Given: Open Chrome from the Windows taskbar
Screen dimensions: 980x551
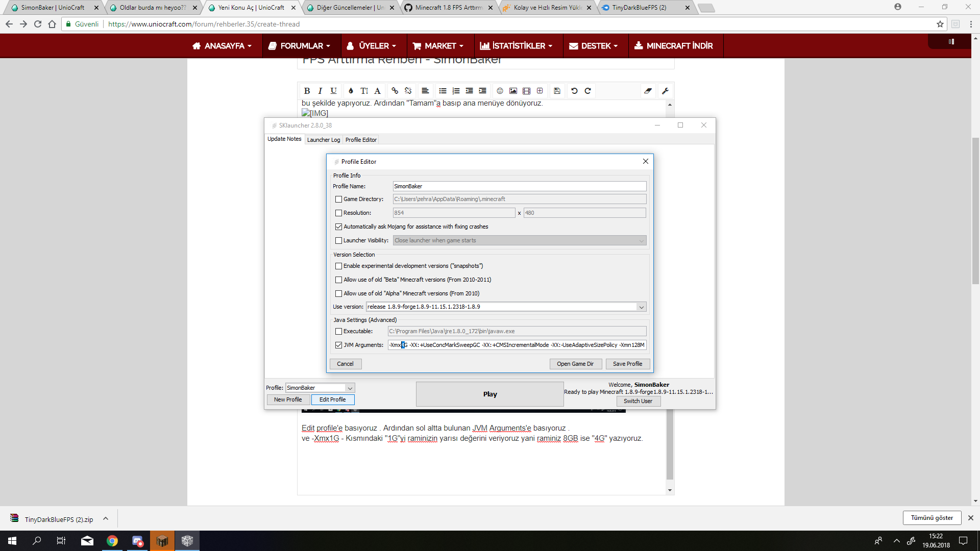Looking at the screenshot, I should (x=112, y=541).
